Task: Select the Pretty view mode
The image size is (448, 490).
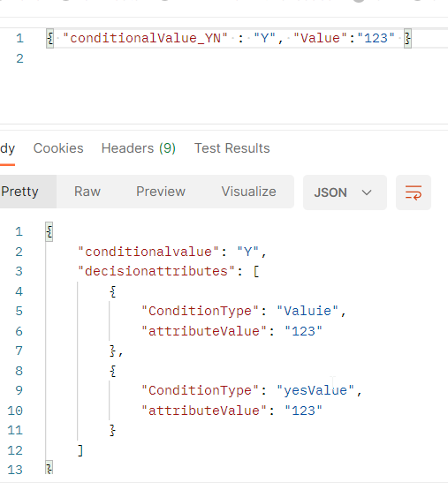Action: pos(19,192)
